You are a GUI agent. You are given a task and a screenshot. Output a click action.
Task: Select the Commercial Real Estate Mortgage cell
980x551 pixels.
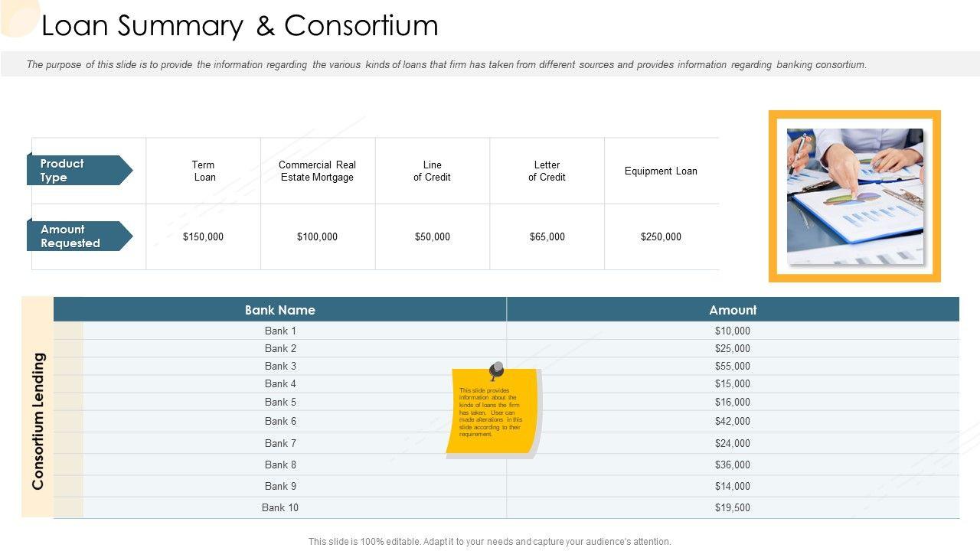pos(317,171)
